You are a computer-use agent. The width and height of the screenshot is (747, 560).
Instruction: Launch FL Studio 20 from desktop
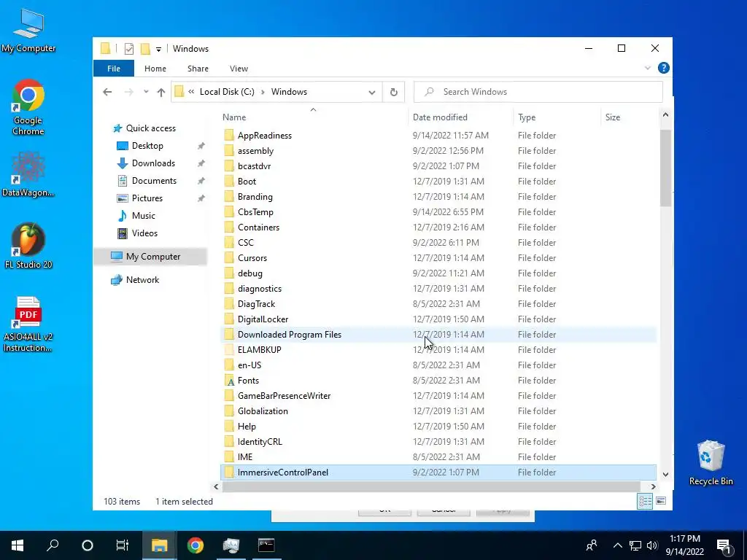point(28,246)
